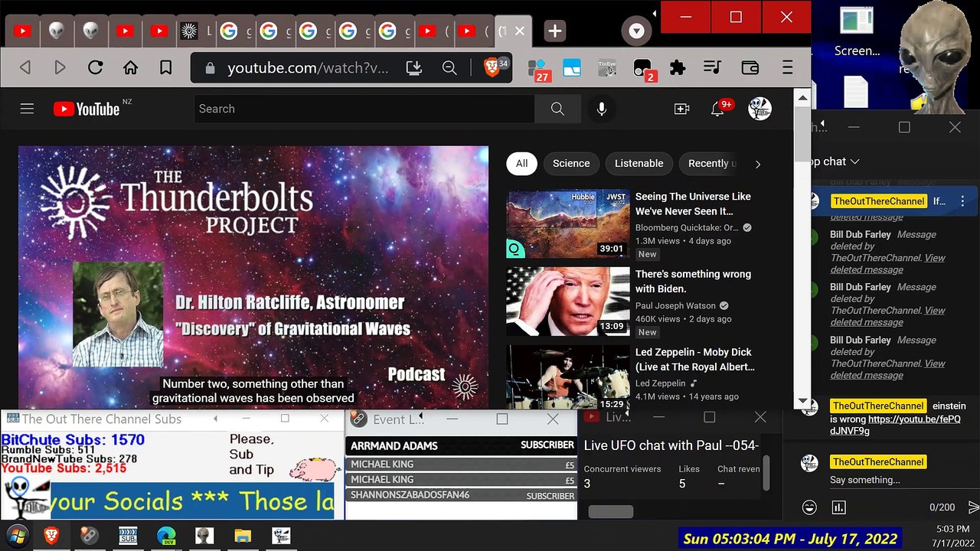Create a poll in chat
Image resolution: width=980 pixels, height=551 pixels.
[839, 507]
